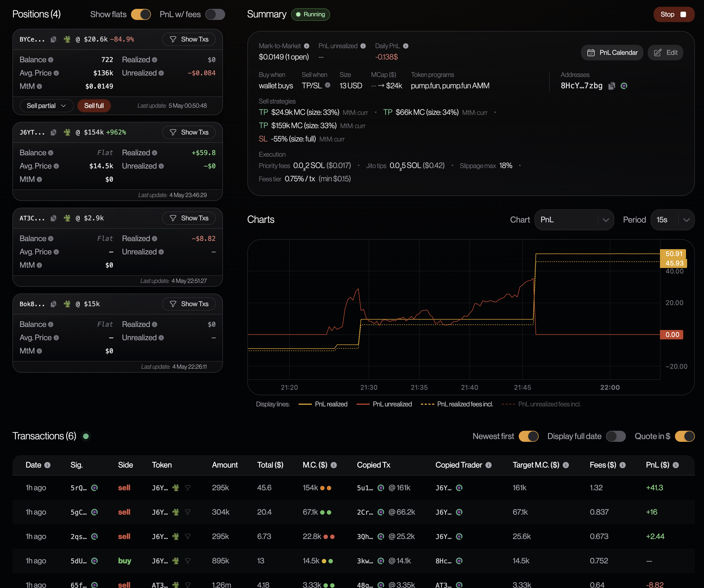The image size is (704, 588).
Task: Click the transactions live status dot
Action: (x=86, y=436)
